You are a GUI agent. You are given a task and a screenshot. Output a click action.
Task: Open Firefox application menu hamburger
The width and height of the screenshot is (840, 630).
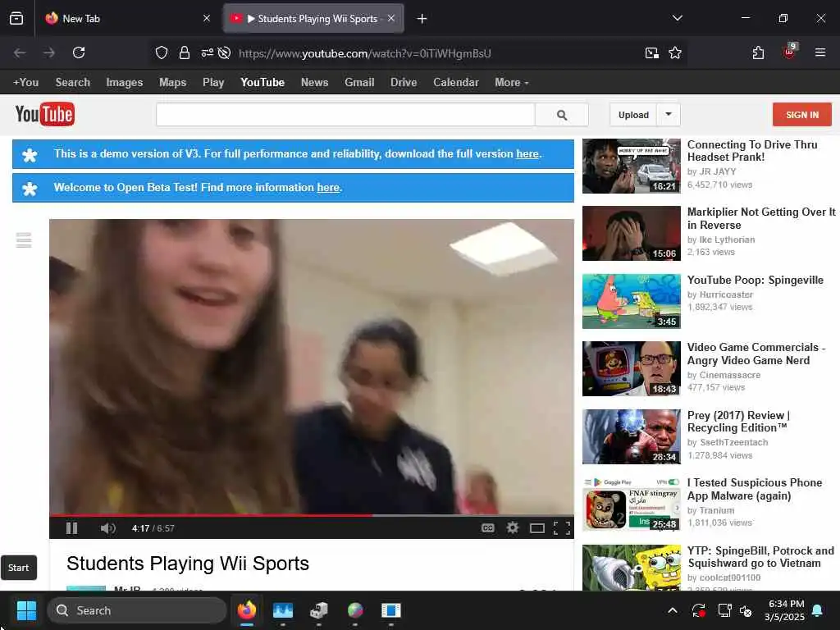coord(820,52)
